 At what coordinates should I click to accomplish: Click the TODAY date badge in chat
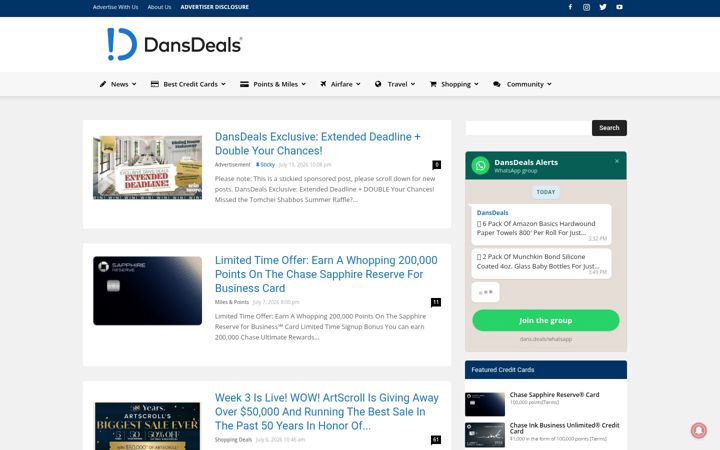point(546,192)
